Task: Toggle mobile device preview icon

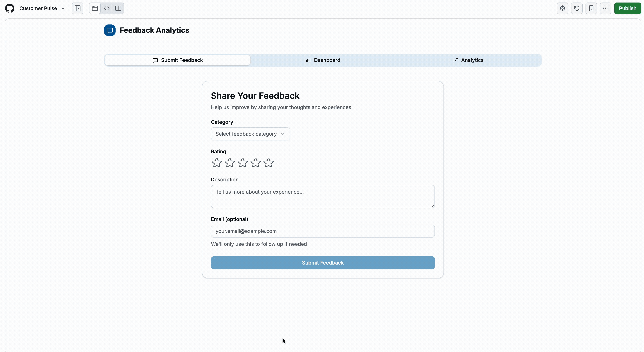Action: (x=591, y=8)
